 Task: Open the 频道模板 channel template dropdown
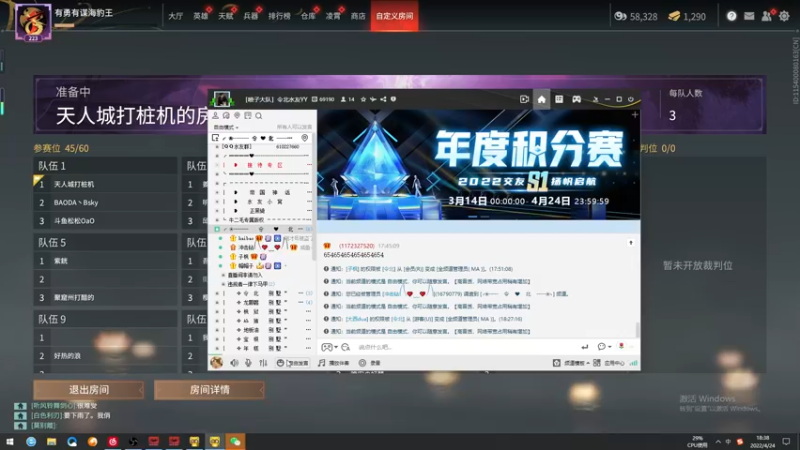571,363
